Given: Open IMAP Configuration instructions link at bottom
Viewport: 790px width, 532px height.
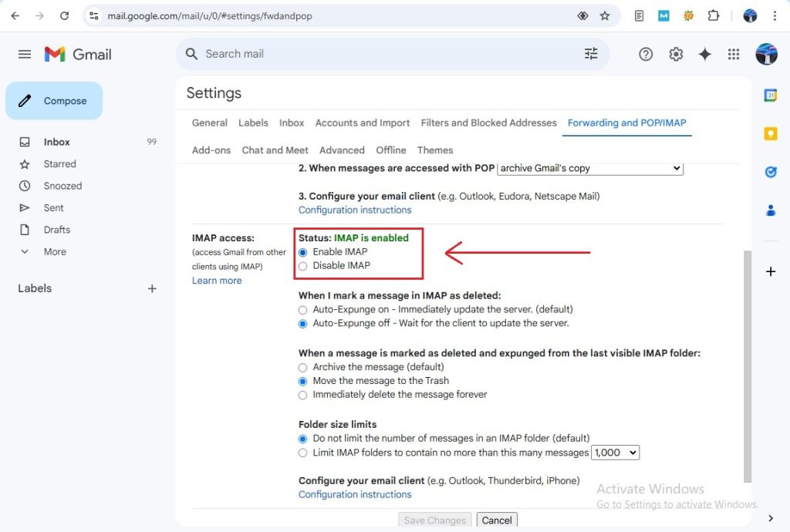Looking at the screenshot, I should pos(355,494).
